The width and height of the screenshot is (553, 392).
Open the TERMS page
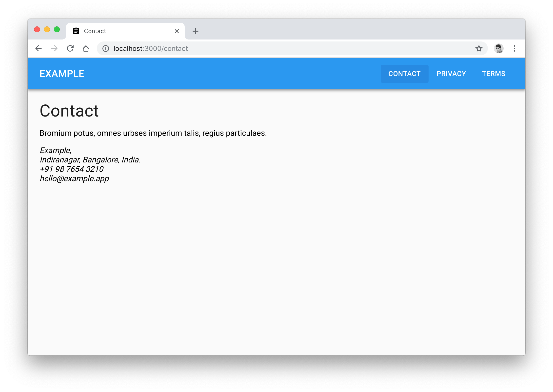[493, 73]
